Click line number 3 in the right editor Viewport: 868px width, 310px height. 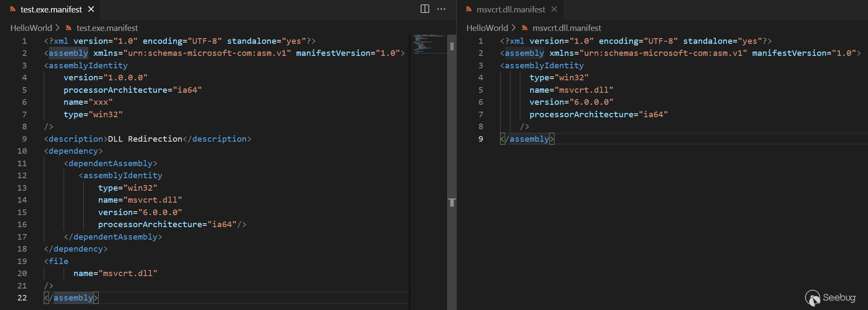(481, 66)
